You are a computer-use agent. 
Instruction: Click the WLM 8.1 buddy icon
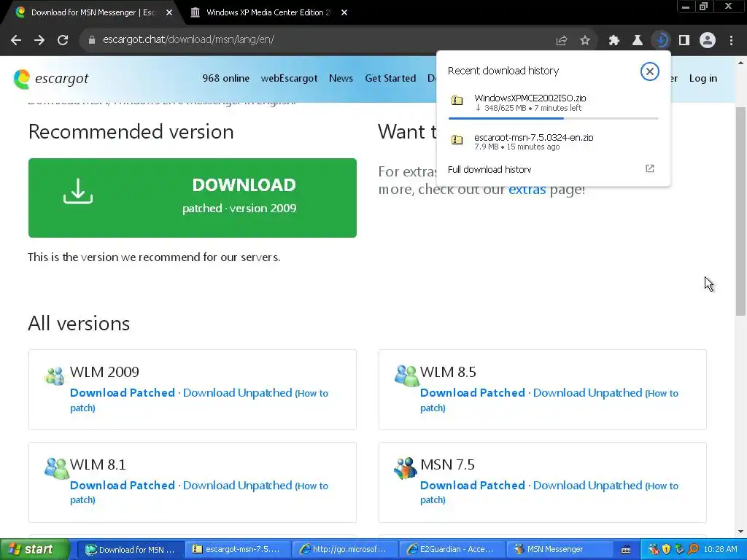(57, 469)
